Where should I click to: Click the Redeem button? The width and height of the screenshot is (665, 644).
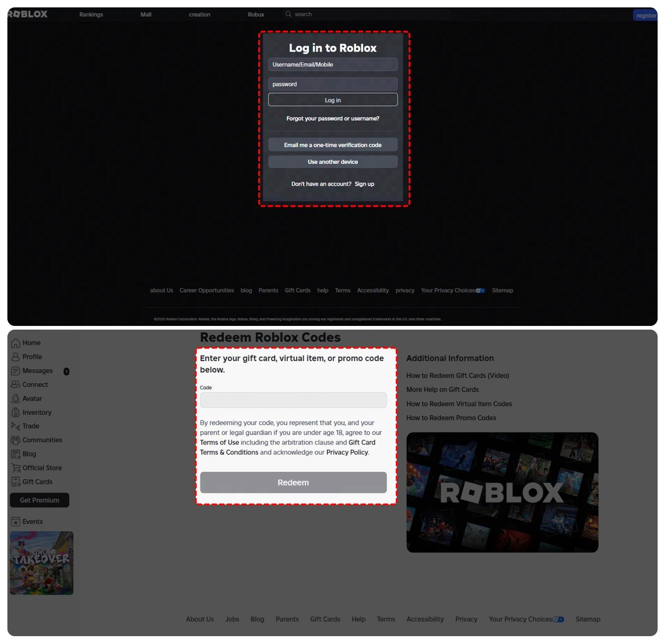click(293, 482)
